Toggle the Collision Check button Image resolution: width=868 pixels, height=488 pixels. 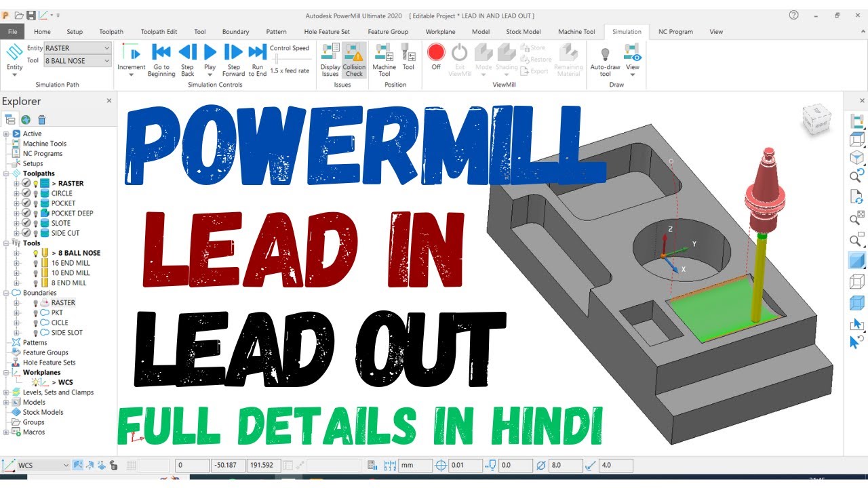tap(354, 59)
